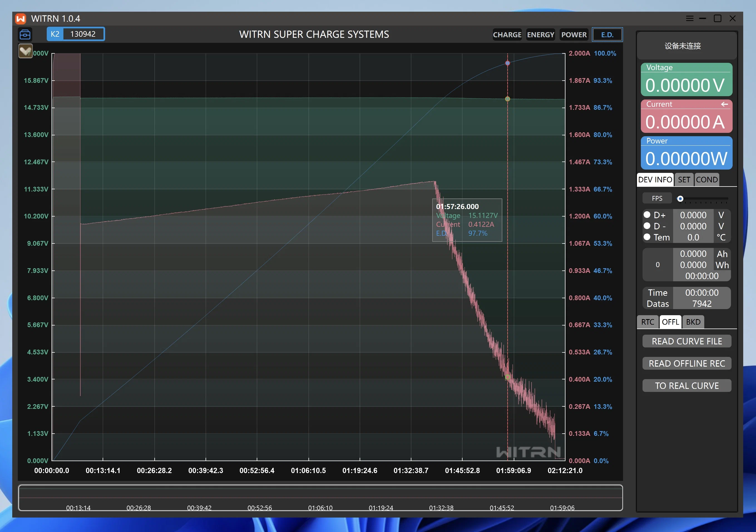The width and height of the screenshot is (756, 532).
Task: Click the Current readout panel value
Action: 685,122
